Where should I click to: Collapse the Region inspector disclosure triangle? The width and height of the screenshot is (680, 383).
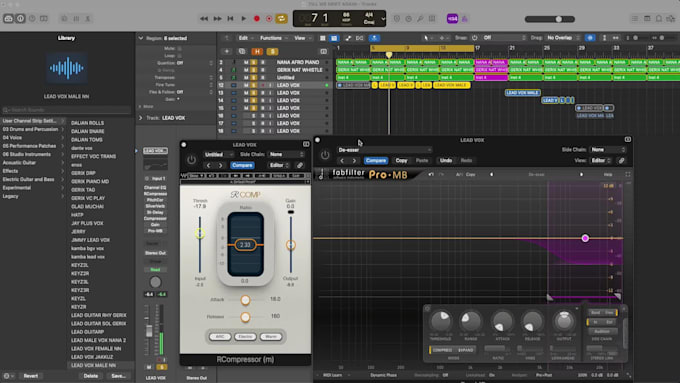(141, 38)
